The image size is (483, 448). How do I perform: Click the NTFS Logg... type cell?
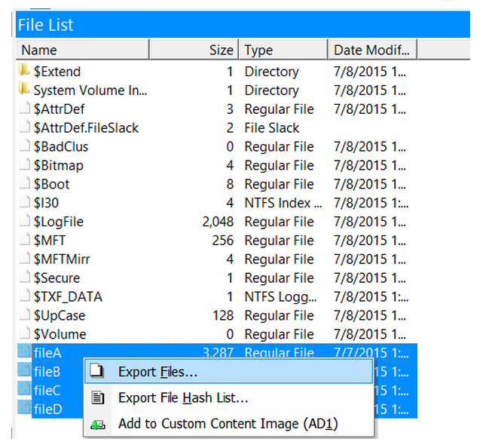click(x=280, y=297)
